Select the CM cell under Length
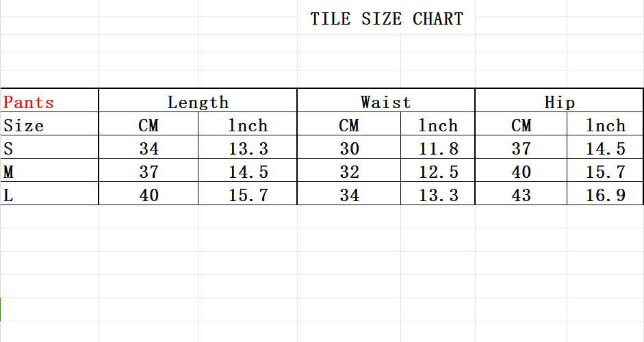This screenshot has width=644, height=342. (x=149, y=124)
